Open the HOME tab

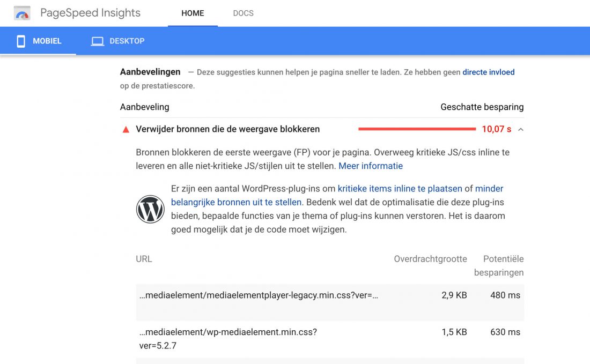193,13
